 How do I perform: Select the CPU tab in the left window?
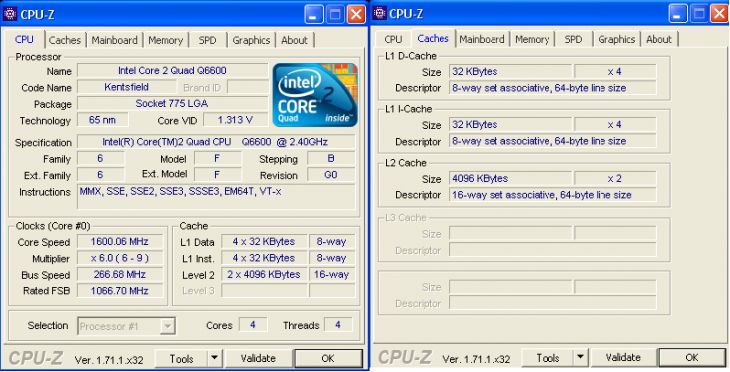point(24,39)
